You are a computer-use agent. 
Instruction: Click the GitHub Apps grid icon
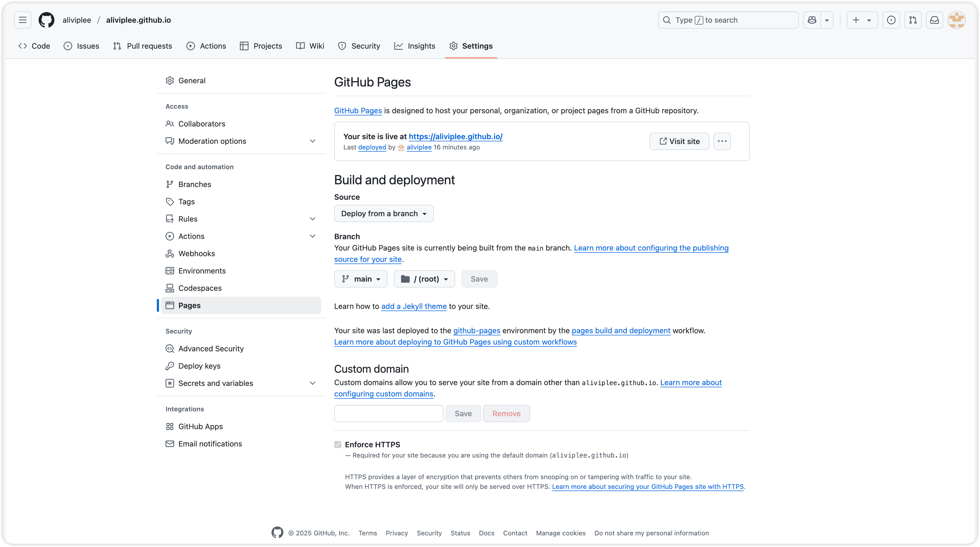click(x=170, y=426)
